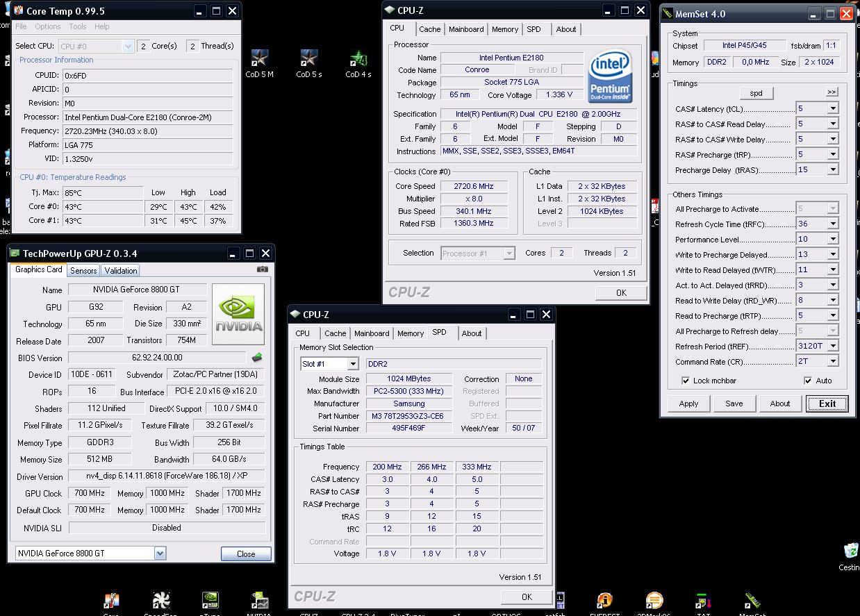This screenshot has width=860, height=616.
Task: Open the Core Temp File menu
Action: 21,26
